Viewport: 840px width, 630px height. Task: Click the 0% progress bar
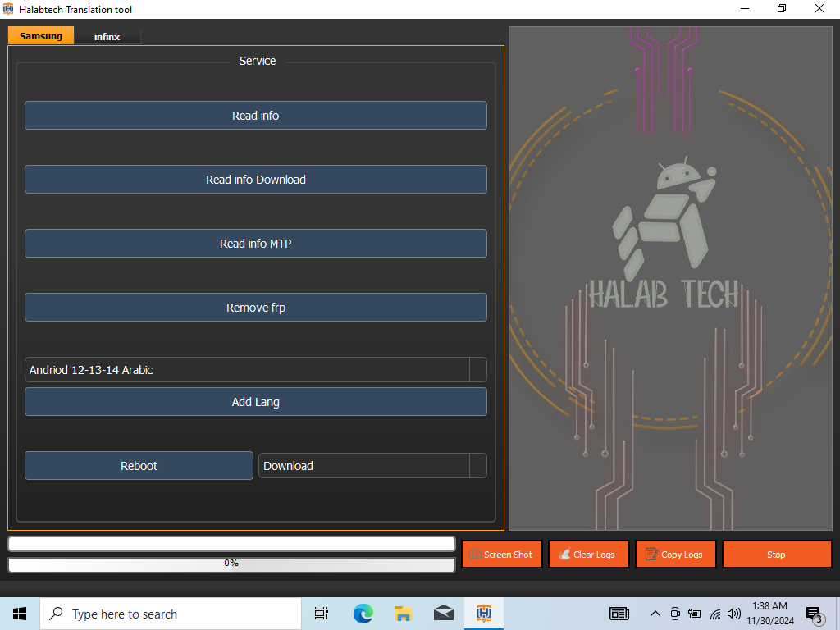pos(231,564)
